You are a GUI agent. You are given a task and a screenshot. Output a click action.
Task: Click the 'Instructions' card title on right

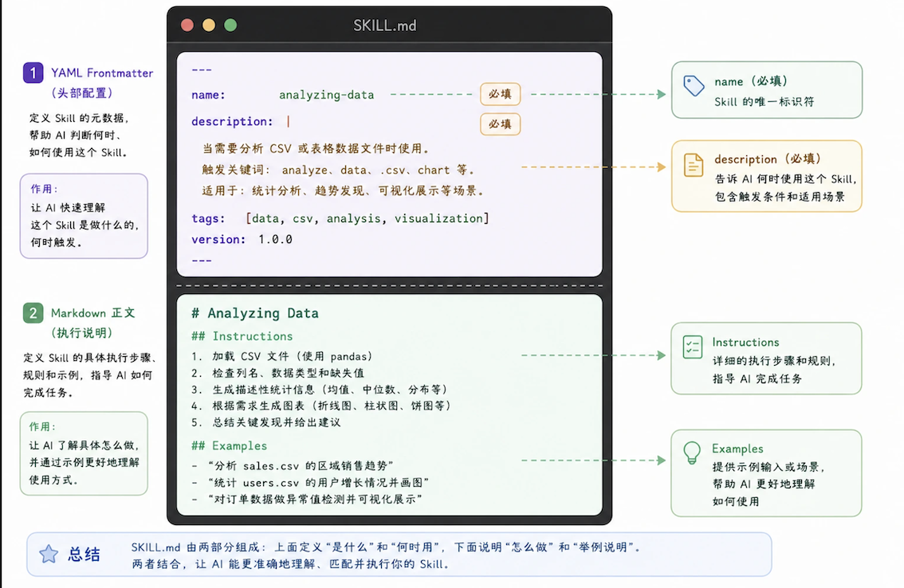[x=745, y=343]
